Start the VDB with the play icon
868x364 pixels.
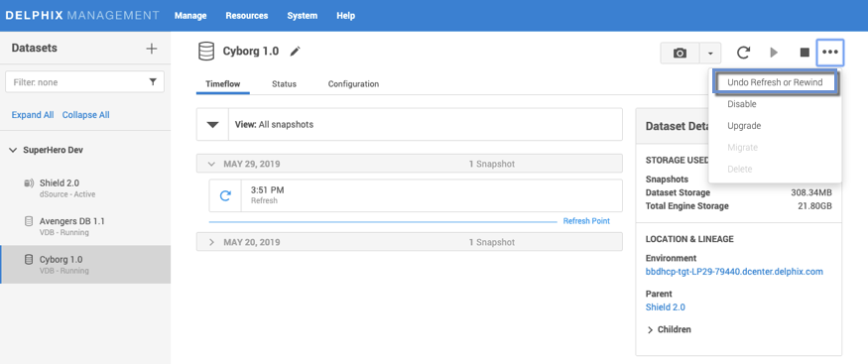(x=774, y=53)
